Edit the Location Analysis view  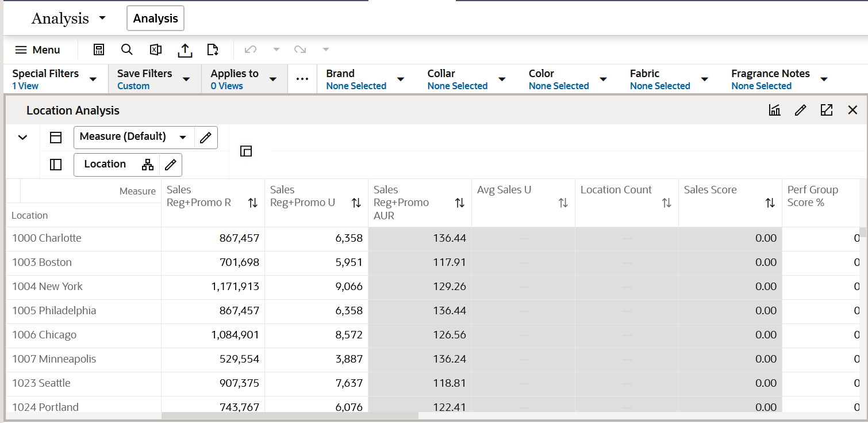(x=800, y=109)
